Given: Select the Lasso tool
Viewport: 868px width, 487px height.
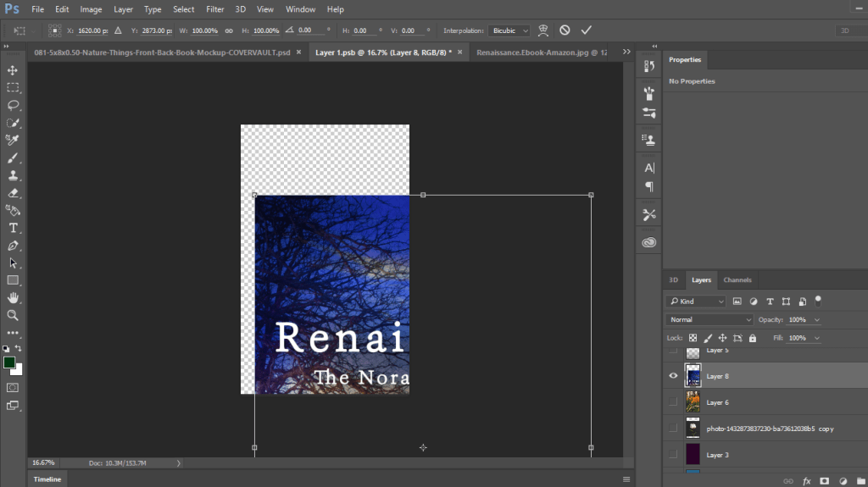Looking at the screenshot, I should [x=13, y=105].
